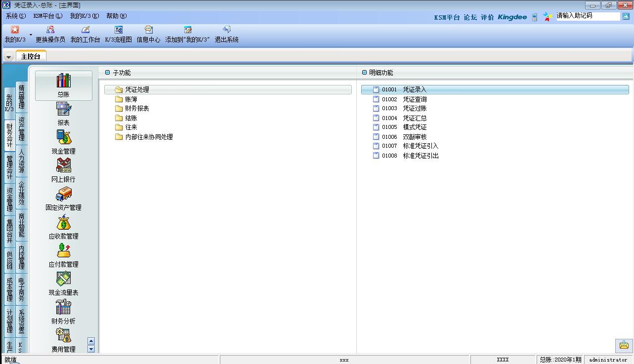Collapse the panel with 主控台 arrow button

(9, 57)
